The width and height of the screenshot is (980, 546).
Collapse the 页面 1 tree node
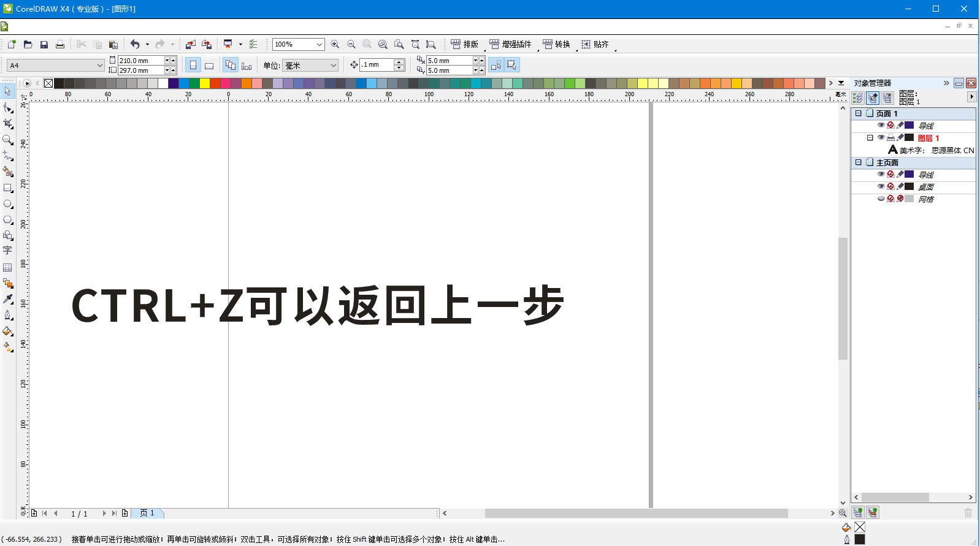click(x=859, y=113)
